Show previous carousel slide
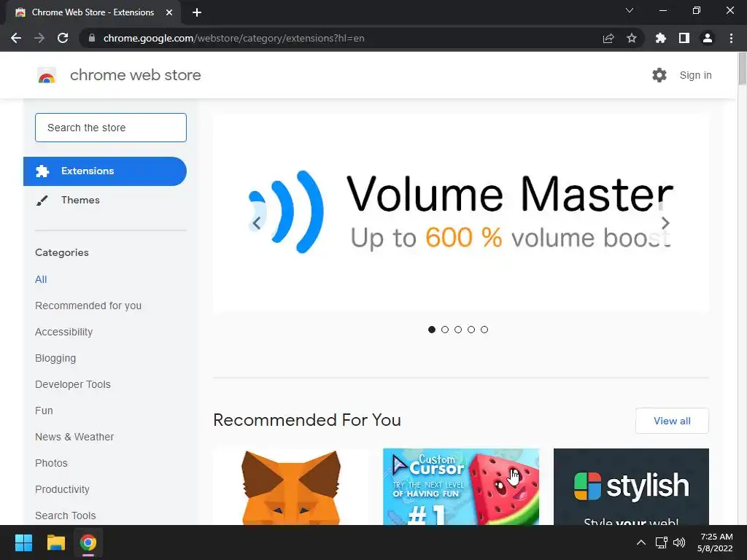 pyautogui.click(x=256, y=223)
